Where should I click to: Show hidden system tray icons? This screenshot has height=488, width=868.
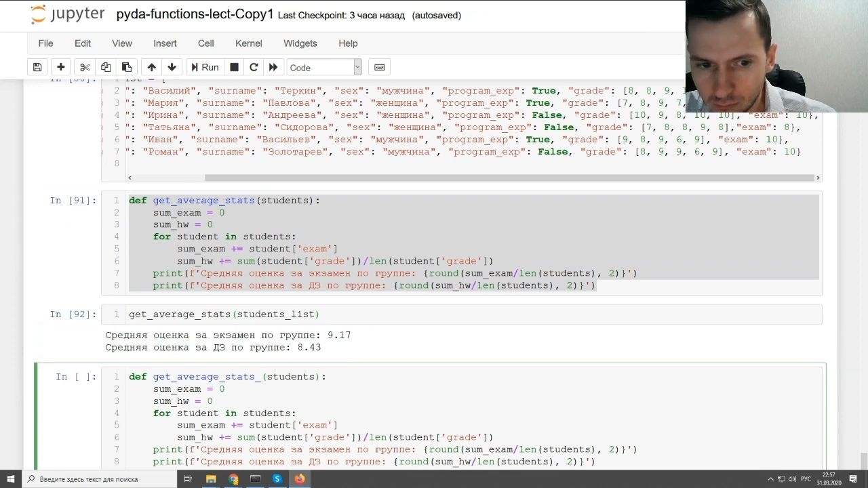[770, 479]
